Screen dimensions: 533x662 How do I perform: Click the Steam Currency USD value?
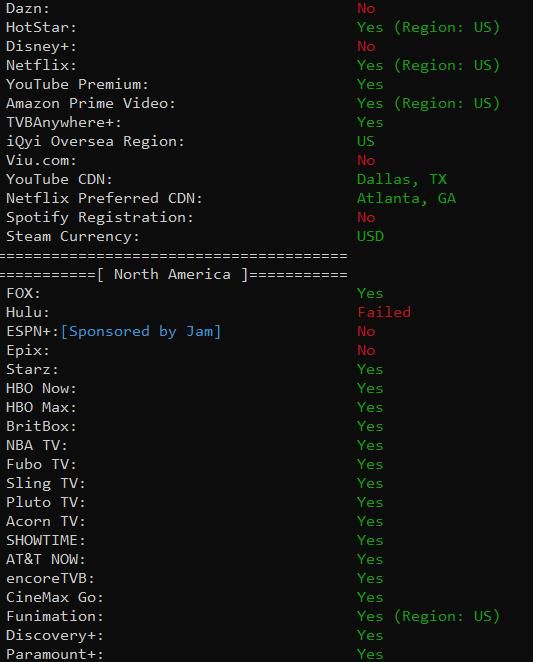(370, 236)
